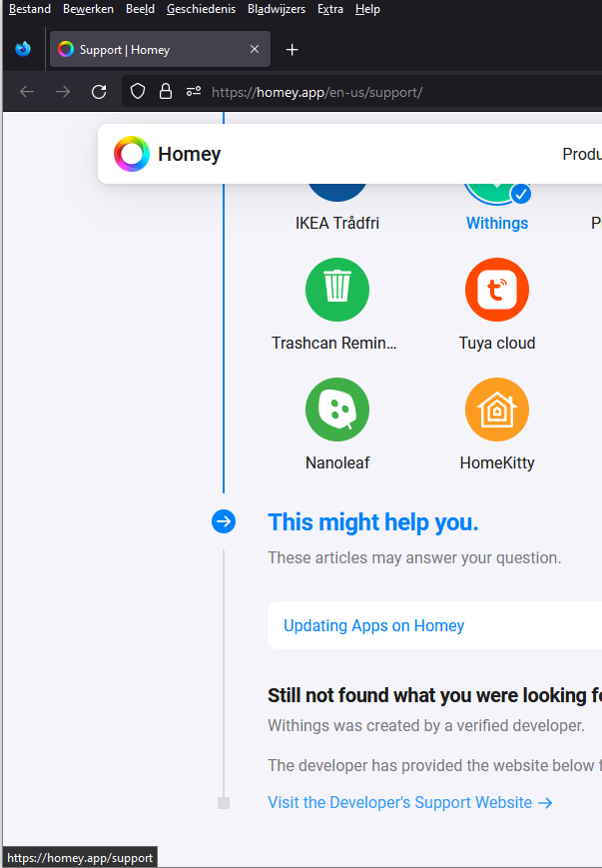Screen dimensions: 602x868
Task: Open the tracking protection shield icon
Action: (x=138, y=91)
